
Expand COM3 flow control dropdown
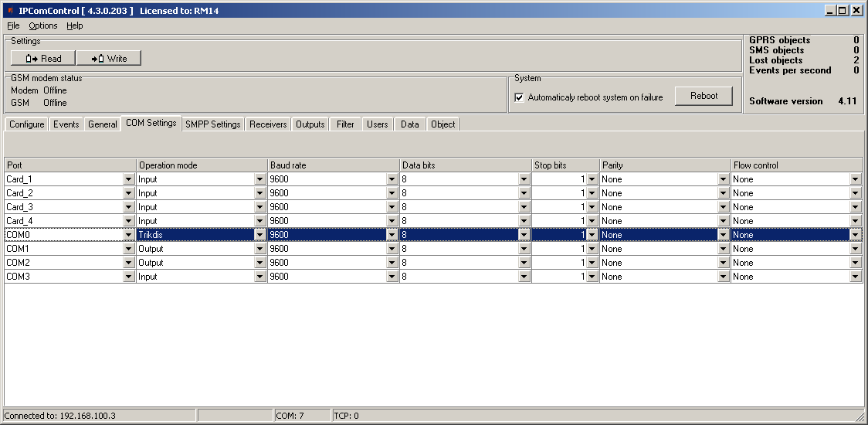pos(855,277)
